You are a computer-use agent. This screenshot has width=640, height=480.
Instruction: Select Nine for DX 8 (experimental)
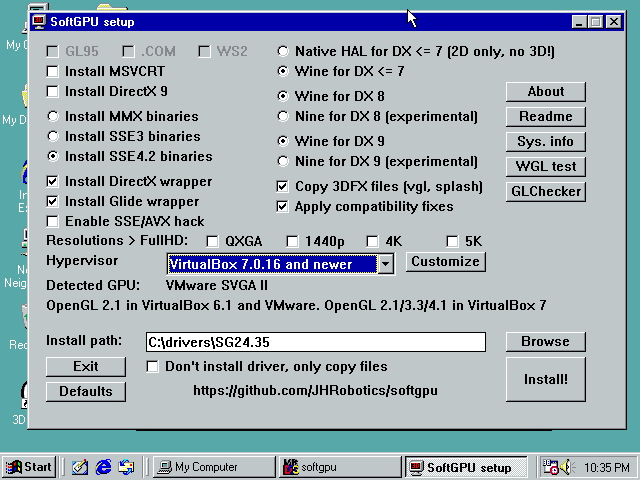coord(282,116)
